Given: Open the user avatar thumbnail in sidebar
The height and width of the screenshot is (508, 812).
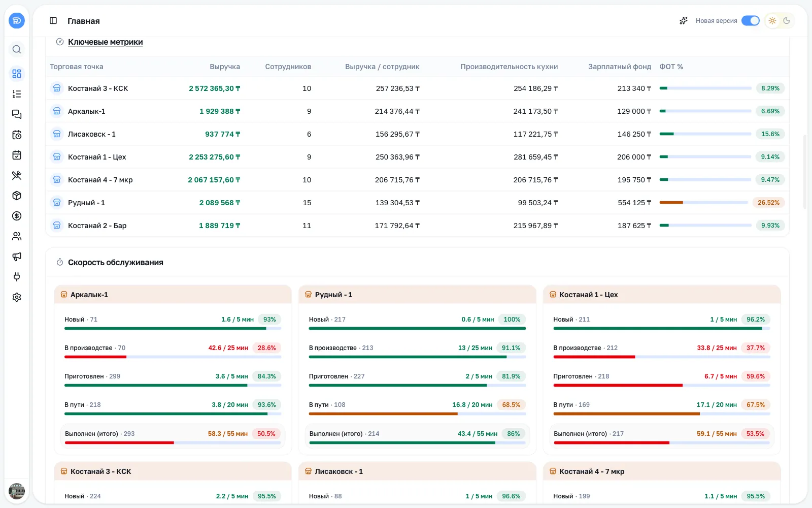Looking at the screenshot, I should click(17, 491).
